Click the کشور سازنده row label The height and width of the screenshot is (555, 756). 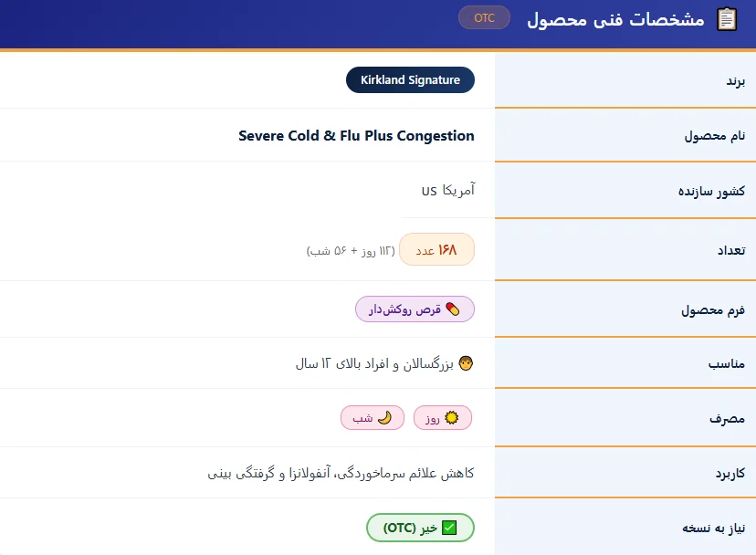pos(711,192)
